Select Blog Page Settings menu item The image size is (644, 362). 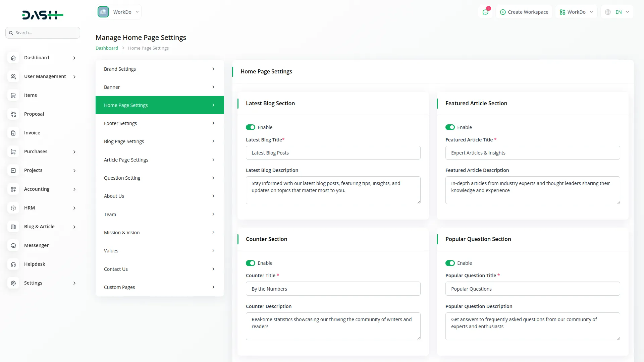click(x=159, y=141)
